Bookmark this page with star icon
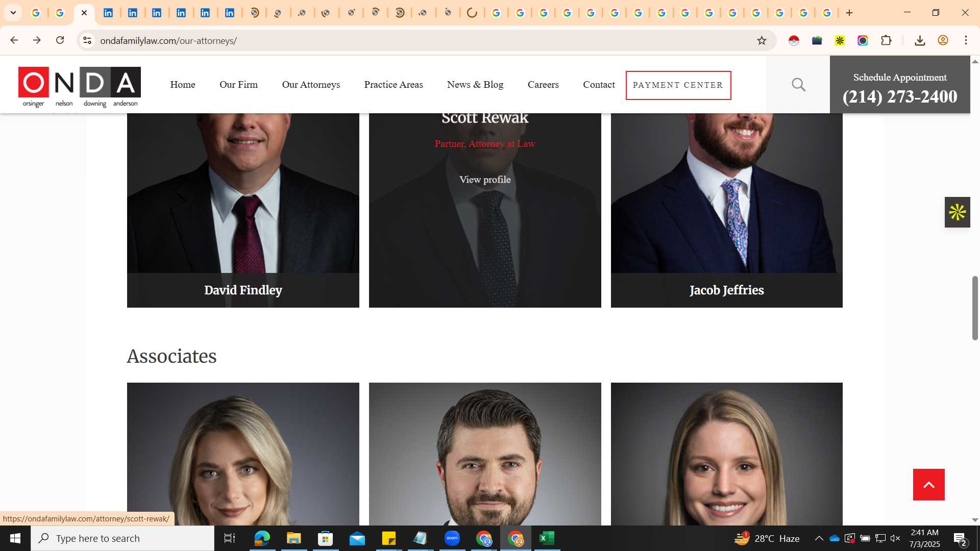 click(x=762, y=40)
